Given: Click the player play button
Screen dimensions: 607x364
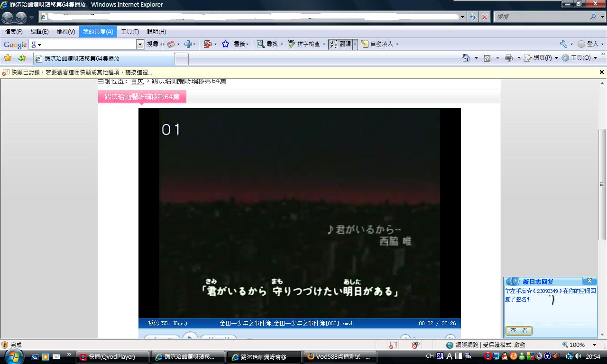Looking at the screenshot, I should [190, 337].
